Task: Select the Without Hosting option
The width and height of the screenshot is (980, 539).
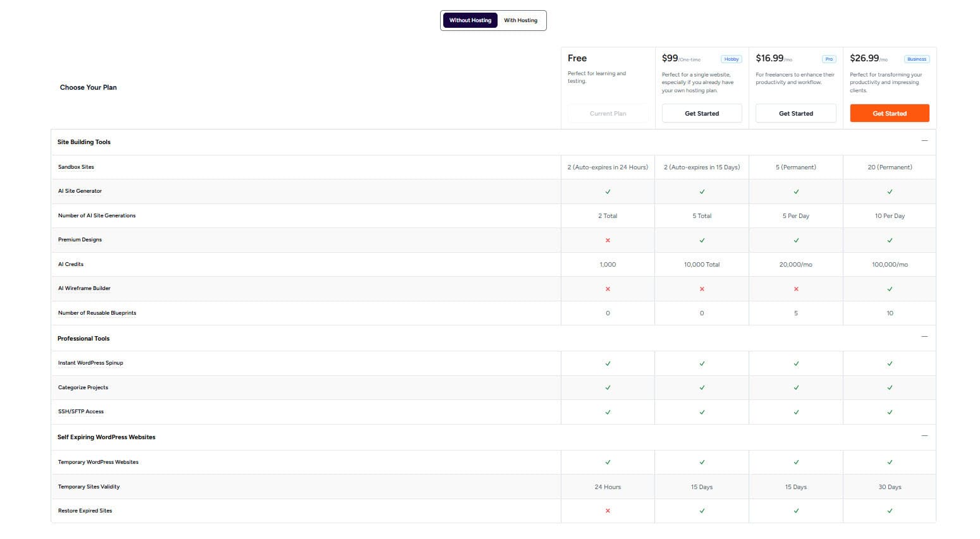Action: point(470,20)
